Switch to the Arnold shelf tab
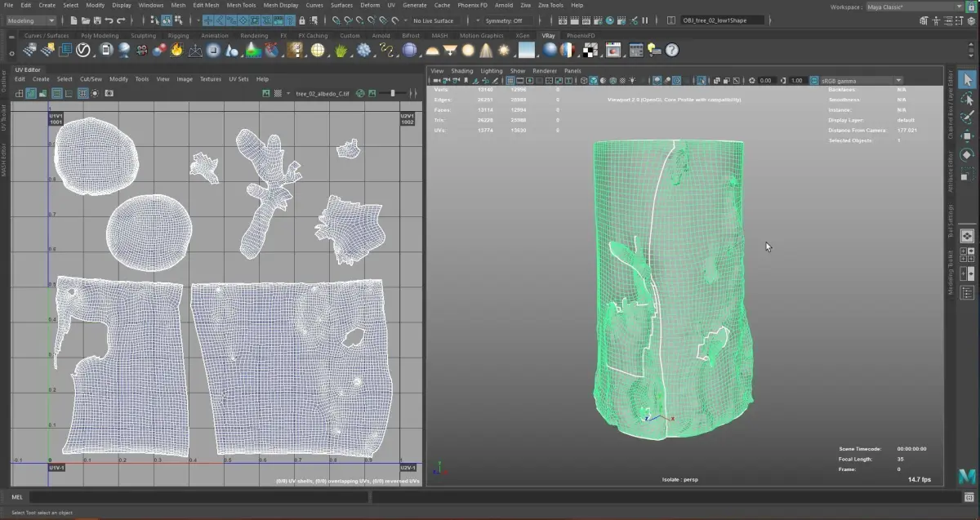Viewport: 980px width, 520px height. (x=381, y=36)
